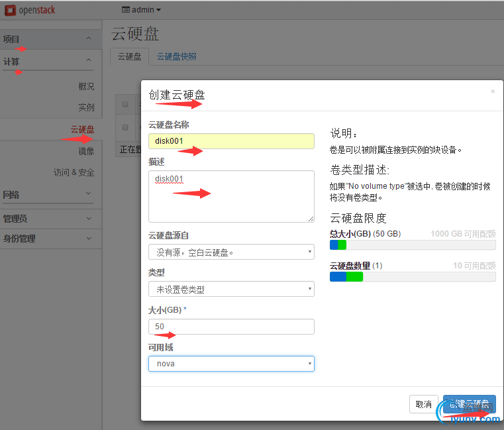
Task: Open the 类型 volume type dropdown
Action: click(x=231, y=289)
